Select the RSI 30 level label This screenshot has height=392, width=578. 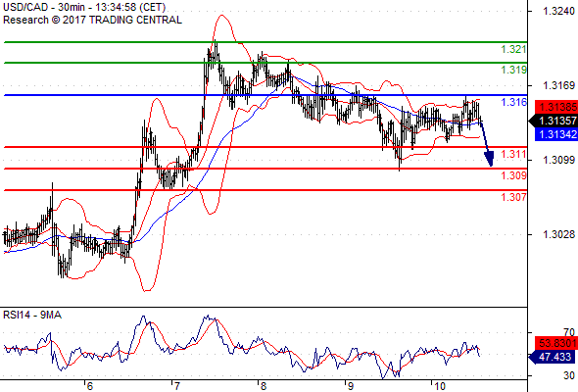click(569, 375)
